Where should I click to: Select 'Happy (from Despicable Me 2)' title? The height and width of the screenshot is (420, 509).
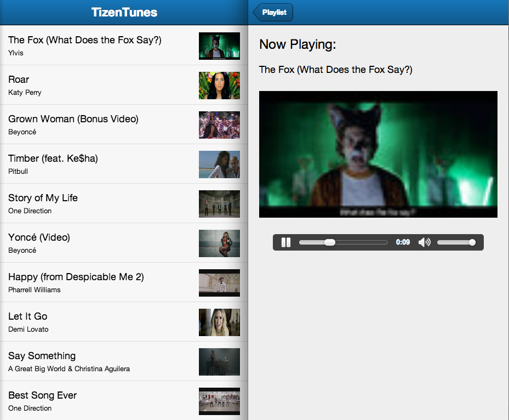[76, 277]
